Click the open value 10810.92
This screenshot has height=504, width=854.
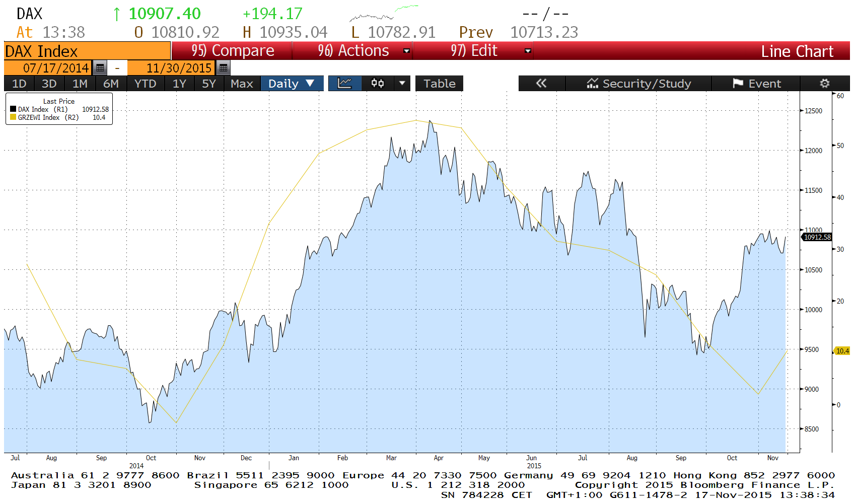point(185,32)
